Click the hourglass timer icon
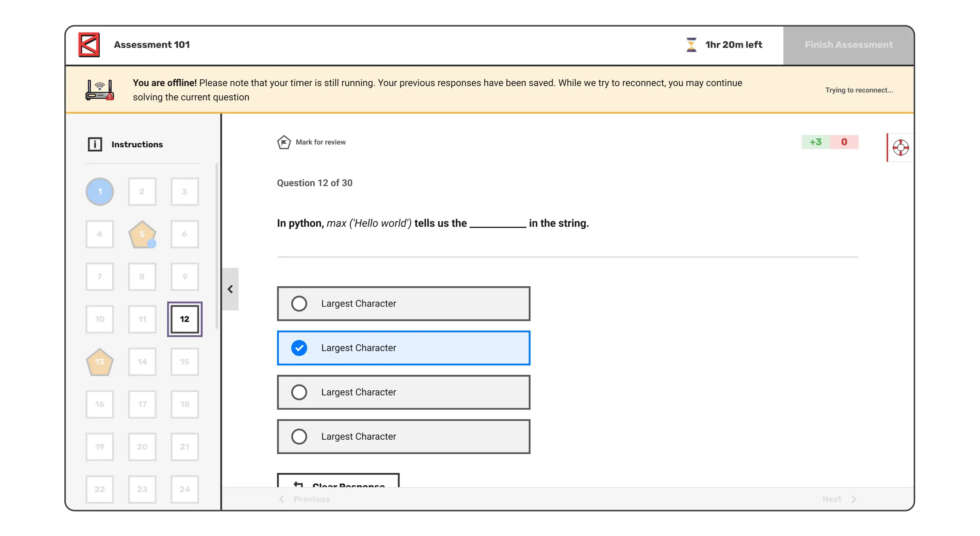Viewport: 980px width, 536px height. click(691, 45)
